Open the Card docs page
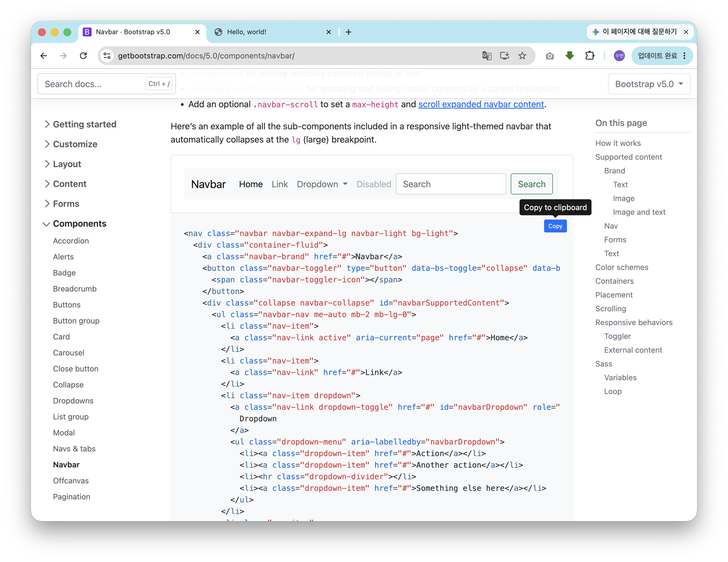 (61, 337)
